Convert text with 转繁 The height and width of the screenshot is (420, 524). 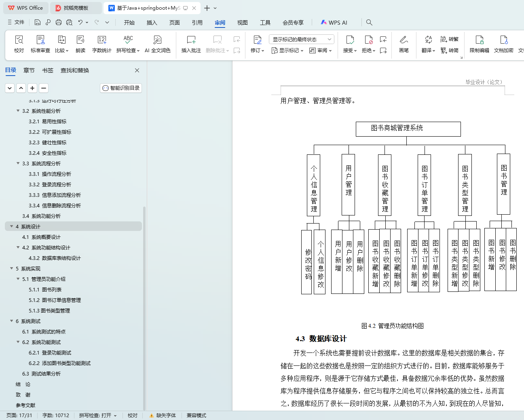pyautogui.click(x=450, y=39)
